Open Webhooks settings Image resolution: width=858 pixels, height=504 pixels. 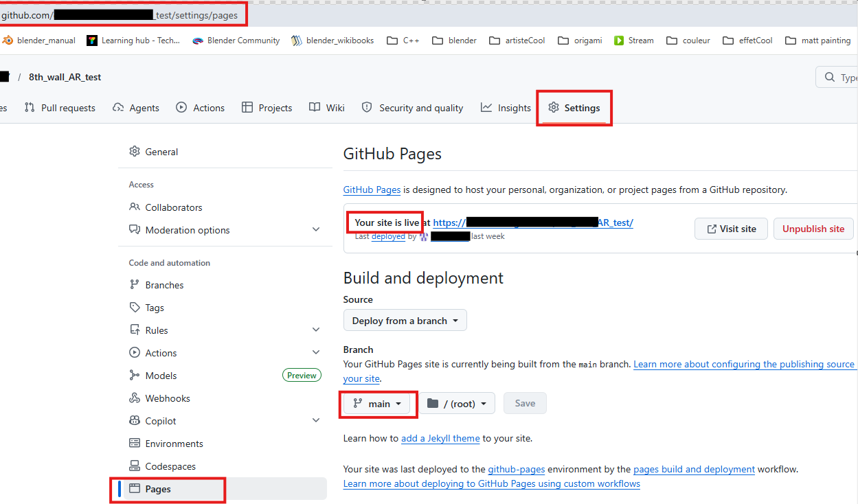pyautogui.click(x=225, y=398)
